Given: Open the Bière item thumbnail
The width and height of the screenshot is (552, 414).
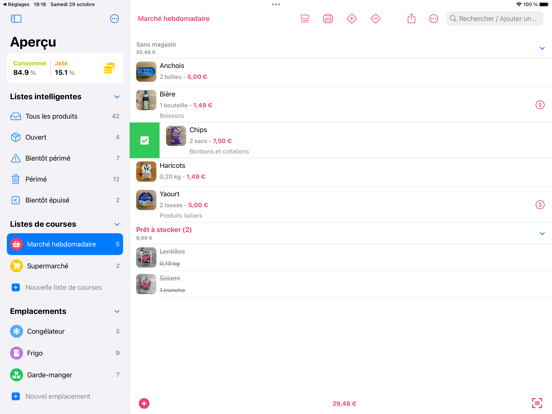Looking at the screenshot, I should [146, 100].
